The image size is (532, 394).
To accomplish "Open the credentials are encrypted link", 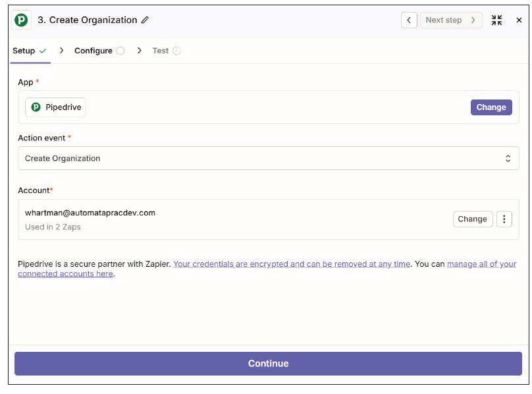I will [292, 264].
